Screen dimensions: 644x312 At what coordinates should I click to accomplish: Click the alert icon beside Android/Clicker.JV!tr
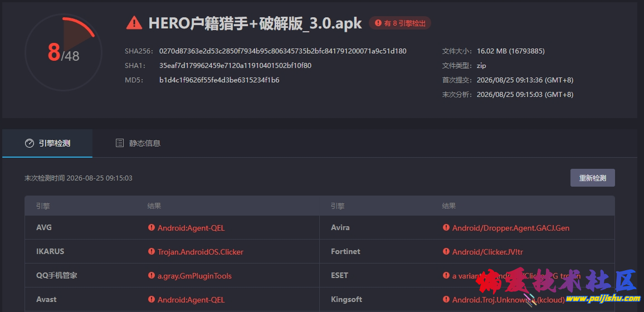pyautogui.click(x=446, y=252)
